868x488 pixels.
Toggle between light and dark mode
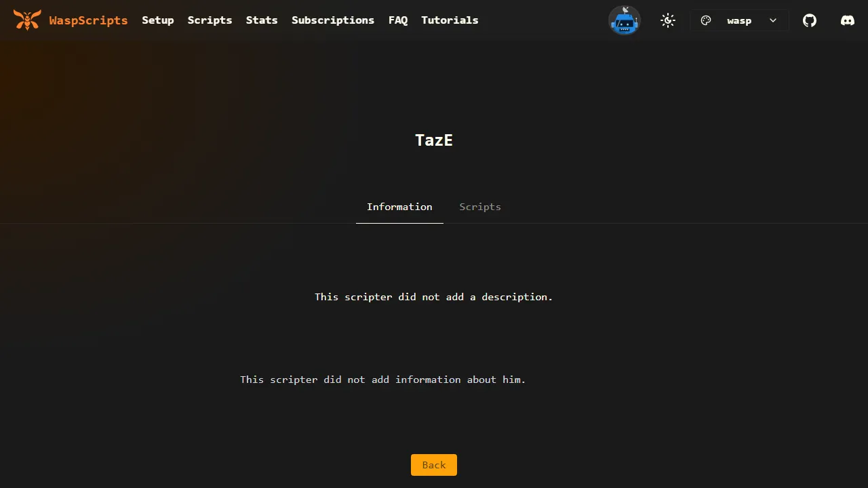click(667, 20)
